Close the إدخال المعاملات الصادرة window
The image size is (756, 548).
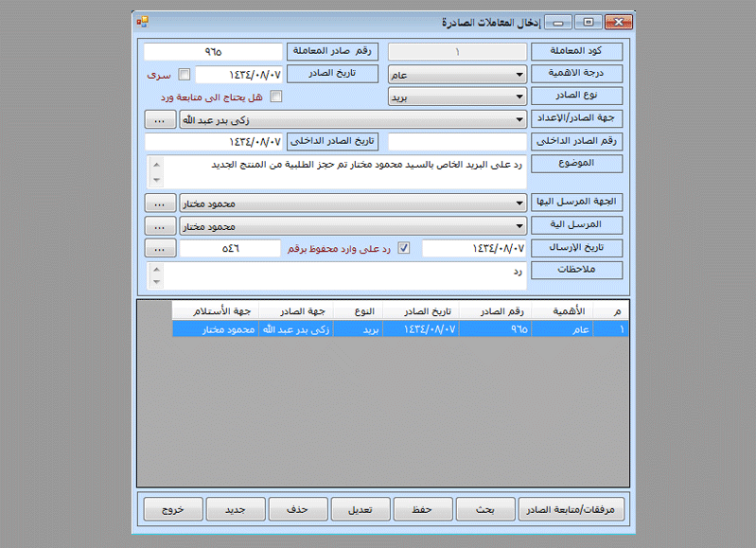coord(618,22)
